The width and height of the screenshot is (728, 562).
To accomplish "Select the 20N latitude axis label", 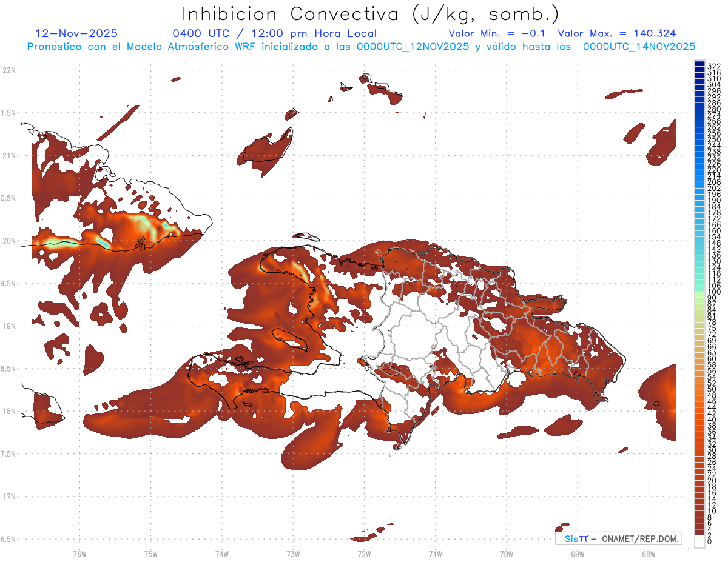I will 8,241.
